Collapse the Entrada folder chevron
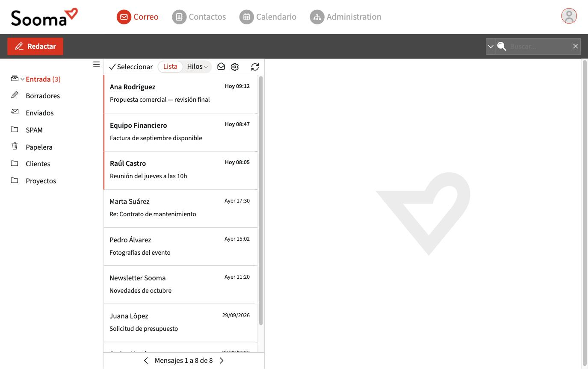588x371 pixels. pyautogui.click(x=22, y=79)
